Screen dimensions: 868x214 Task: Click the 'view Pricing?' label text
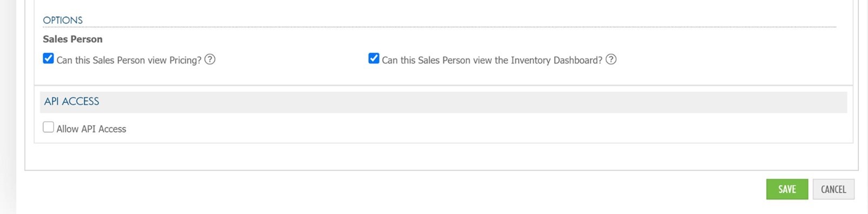174,60
